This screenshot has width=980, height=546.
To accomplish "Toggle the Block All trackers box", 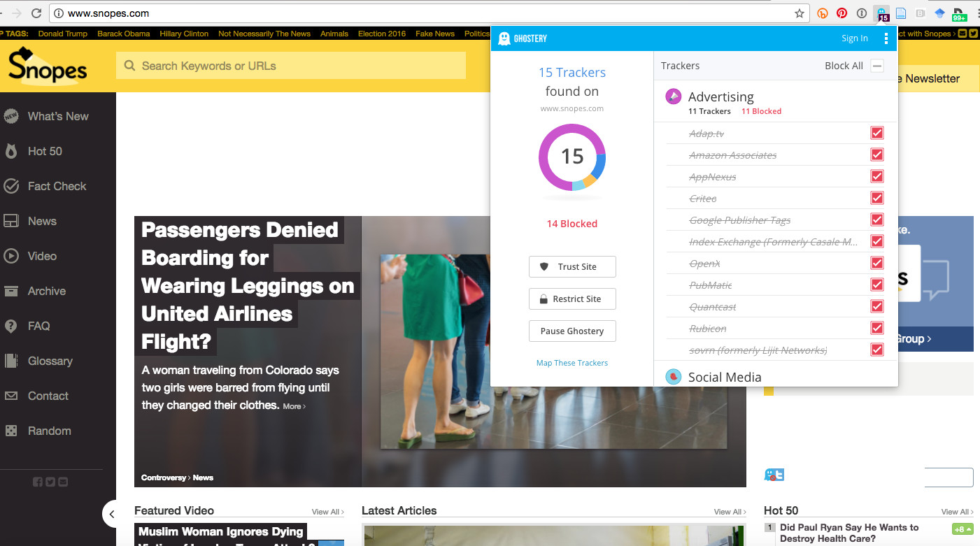I will [x=876, y=66].
